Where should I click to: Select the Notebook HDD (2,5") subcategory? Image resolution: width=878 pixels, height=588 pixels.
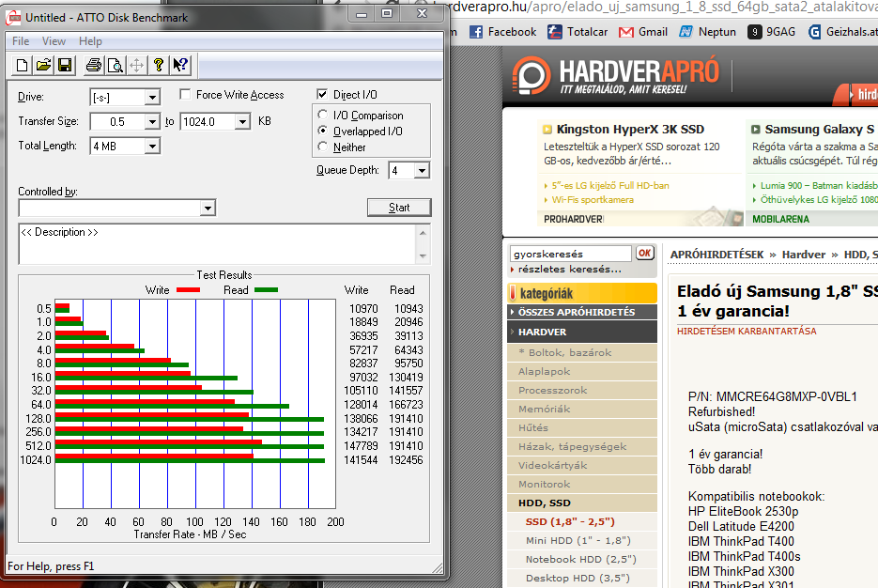(582, 560)
